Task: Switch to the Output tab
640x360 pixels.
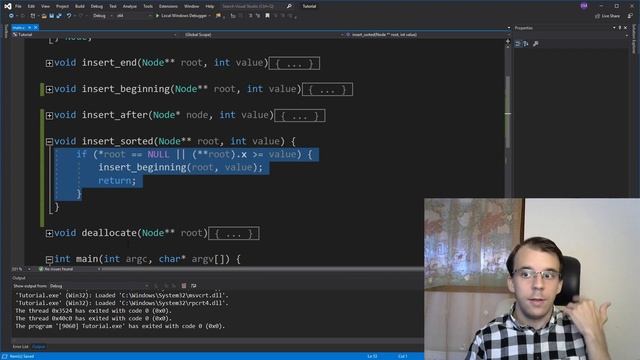Action: (x=39, y=347)
